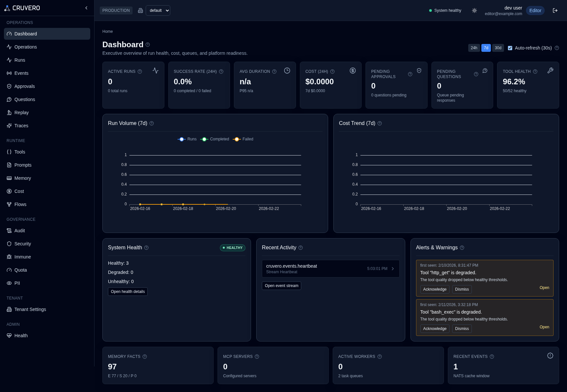Screen dimensions: 567x392
Task: Click the logout icon in the top bar
Action: (555, 10)
